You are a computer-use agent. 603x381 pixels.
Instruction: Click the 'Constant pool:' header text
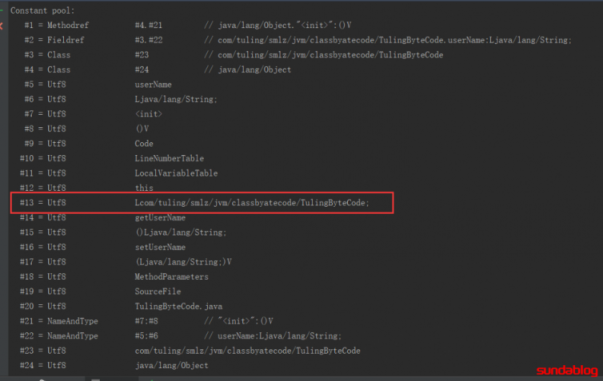tap(42, 11)
